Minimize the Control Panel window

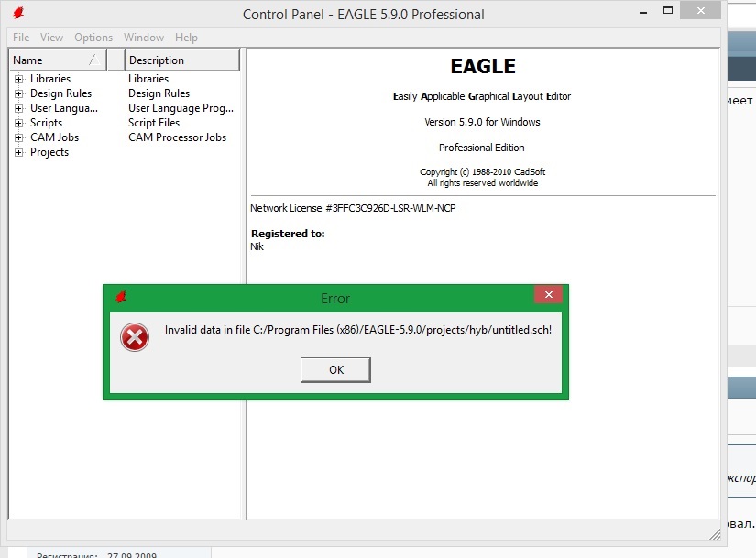click(642, 13)
